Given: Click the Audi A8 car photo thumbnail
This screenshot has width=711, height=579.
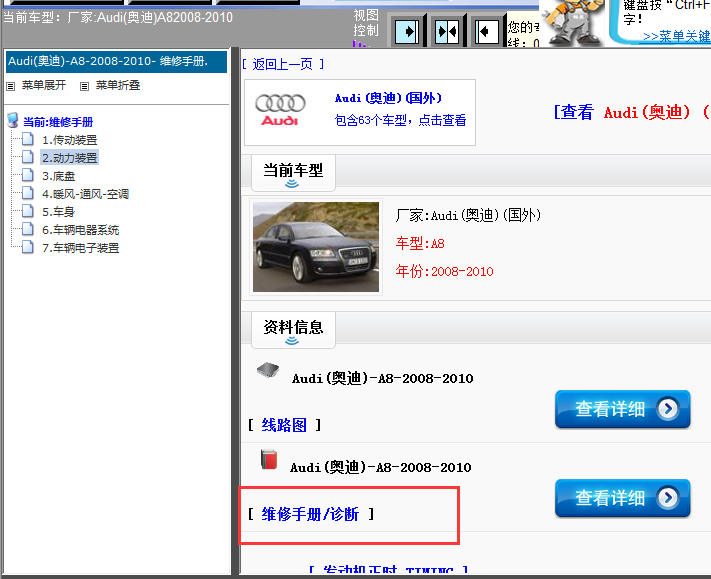Looking at the screenshot, I should pos(316,247).
